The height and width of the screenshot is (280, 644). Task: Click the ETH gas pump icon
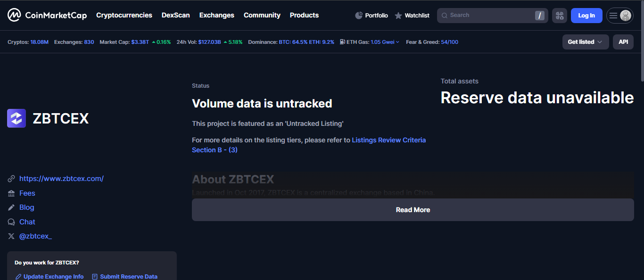(x=342, y=42)
